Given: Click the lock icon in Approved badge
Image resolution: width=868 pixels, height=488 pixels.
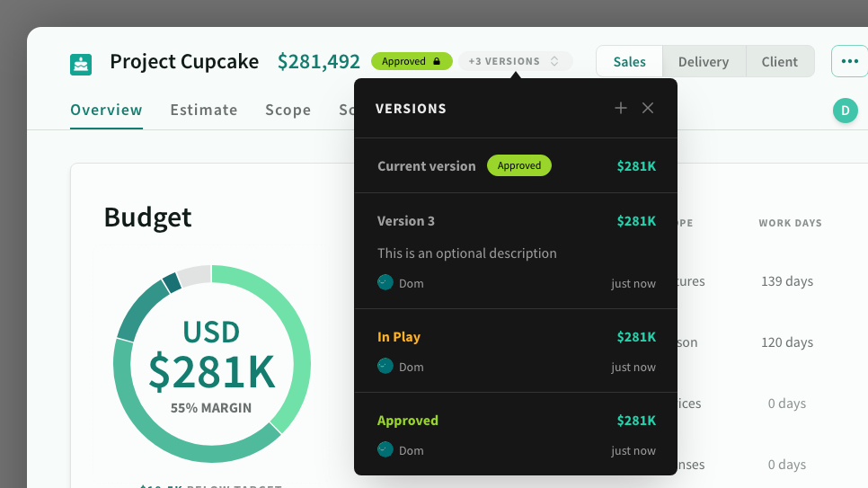Looking at the screenshot, I should (x=437, y=62).
